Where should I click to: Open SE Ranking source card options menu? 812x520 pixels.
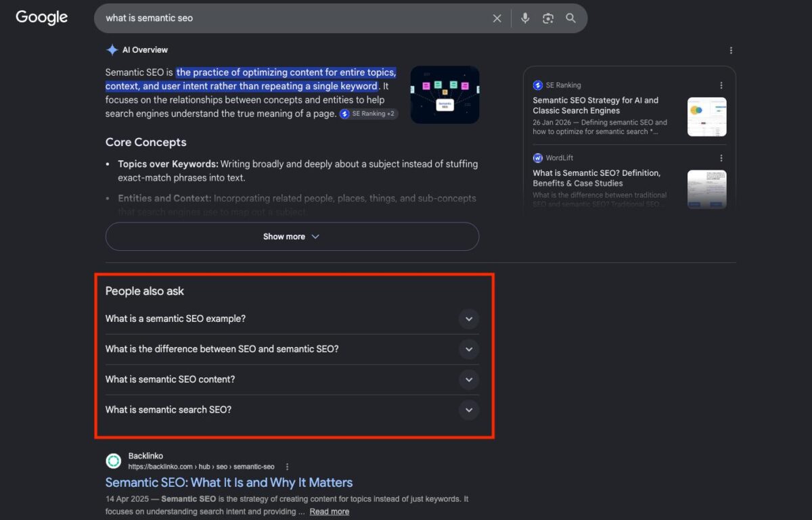(721, 85)
